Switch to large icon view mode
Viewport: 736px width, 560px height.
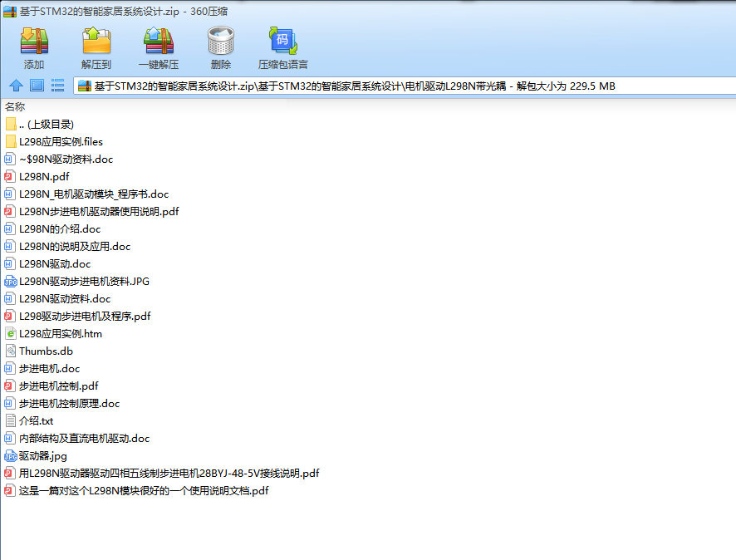point(37,86)
